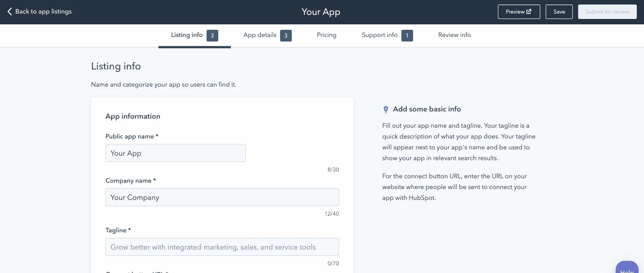The height and width of the screenshot is (273, 644).
Task: Open the App details tab
Action: tap(260, 35)
